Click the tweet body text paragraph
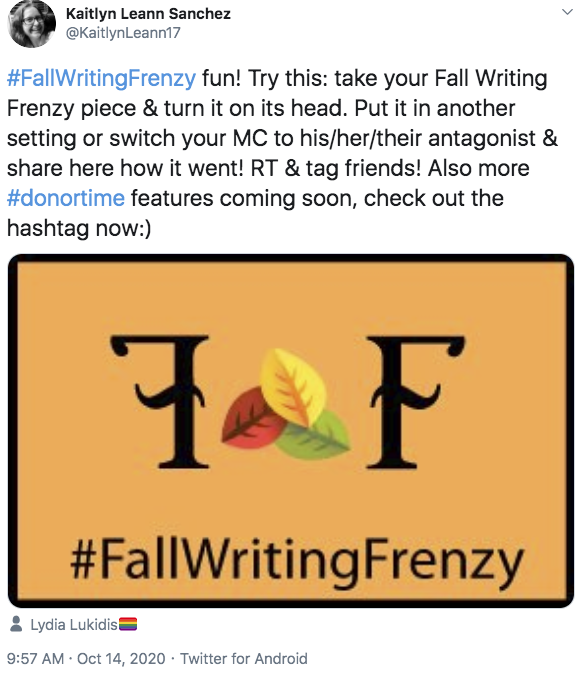The image size is (588, 677). (x=282, y=153)
